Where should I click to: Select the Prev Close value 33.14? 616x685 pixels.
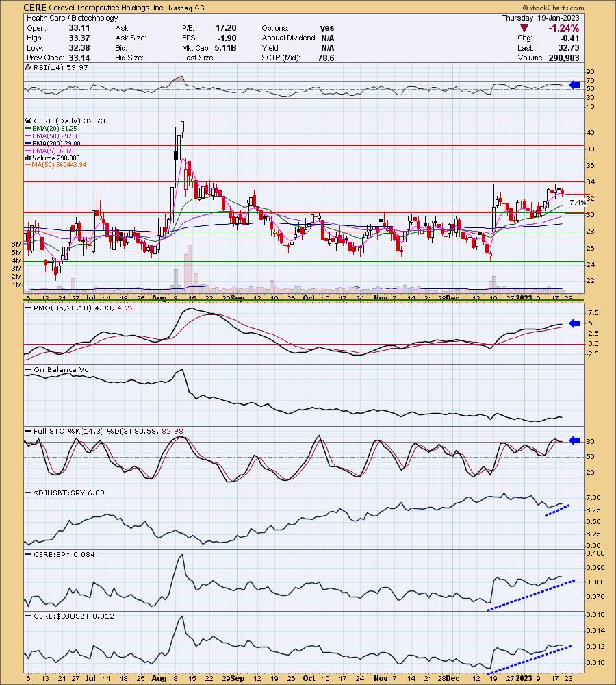point(79,58)
